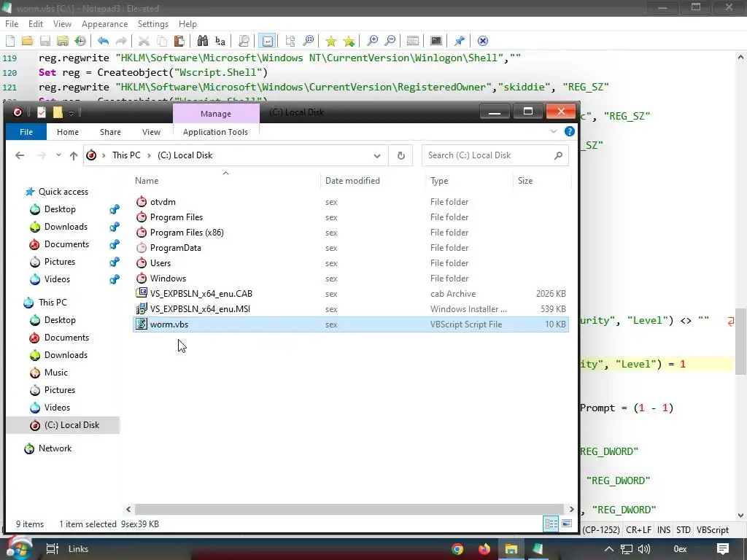Image resolution: width=747 pixels, height=560 pixels.
Task: Toggle the always-on-top pin icon
Action: 460,41
